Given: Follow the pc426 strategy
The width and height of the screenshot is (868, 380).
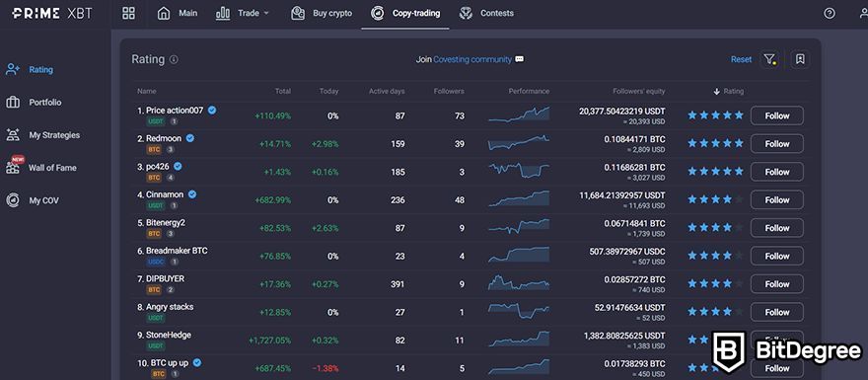Looking at the screenshot, I should pos(776,172).
